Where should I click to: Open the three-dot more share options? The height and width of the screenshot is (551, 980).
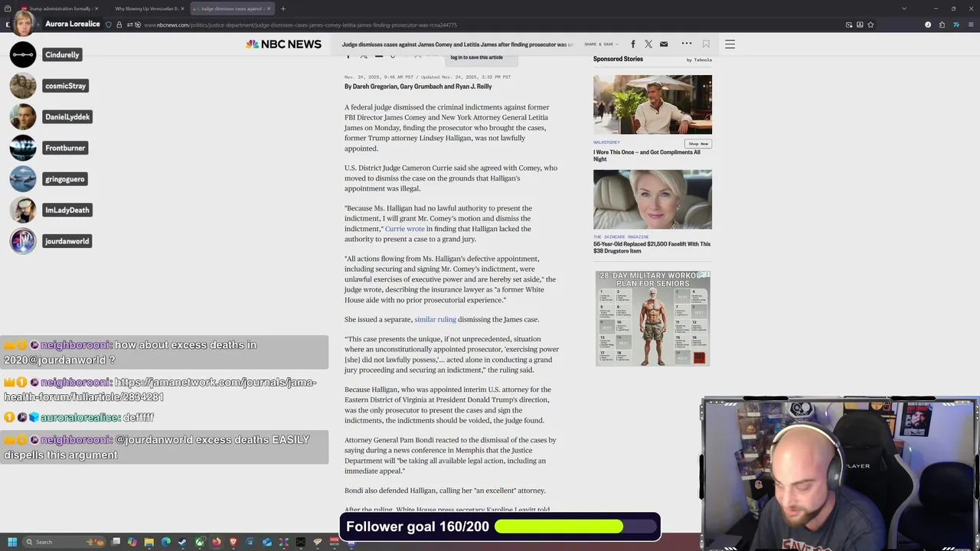(x=687, y=44)
